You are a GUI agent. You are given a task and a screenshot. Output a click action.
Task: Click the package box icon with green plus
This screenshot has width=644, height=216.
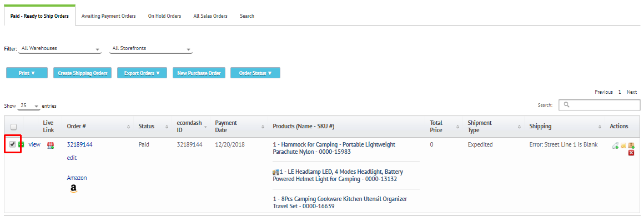tap(631, 145)
